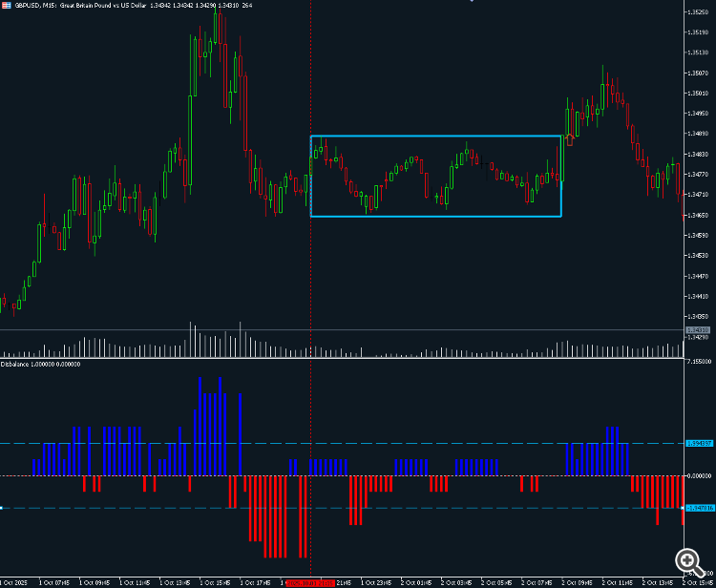Click the 1 Oct 11:45 time axis label
This screenshot has width=716, height=588.
[135, 583]
